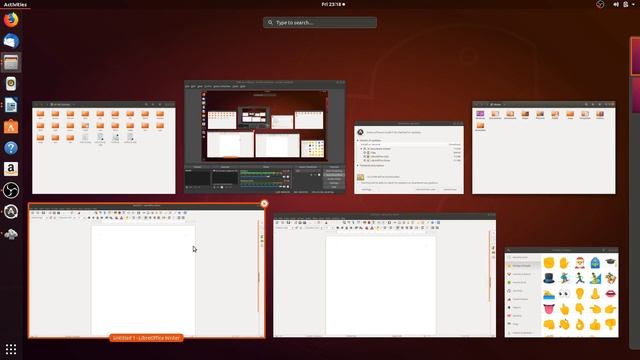Open LibreOffice Writer dock icon
This screenshot has height=360, width=640.
click(11, 105)
